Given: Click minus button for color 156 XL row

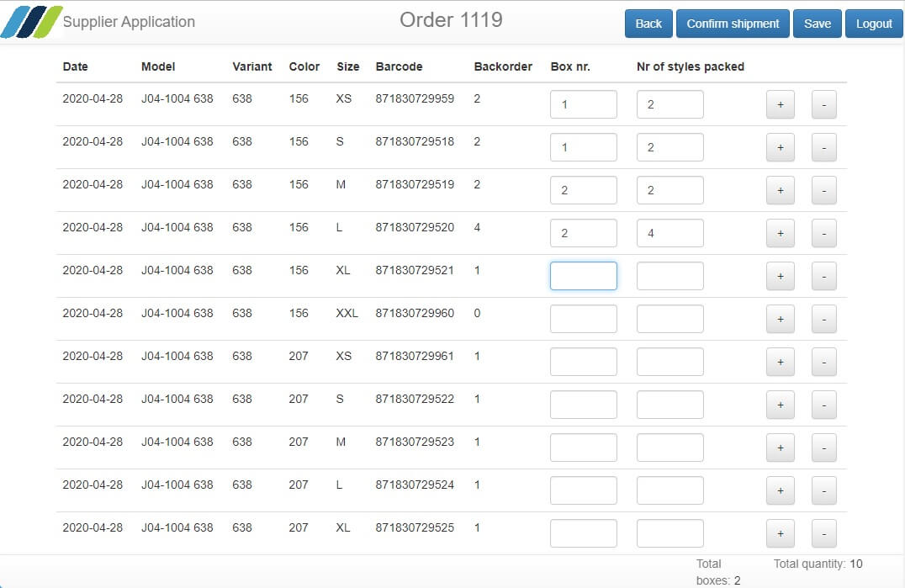Looking at the screenshot, I should 823,277.
